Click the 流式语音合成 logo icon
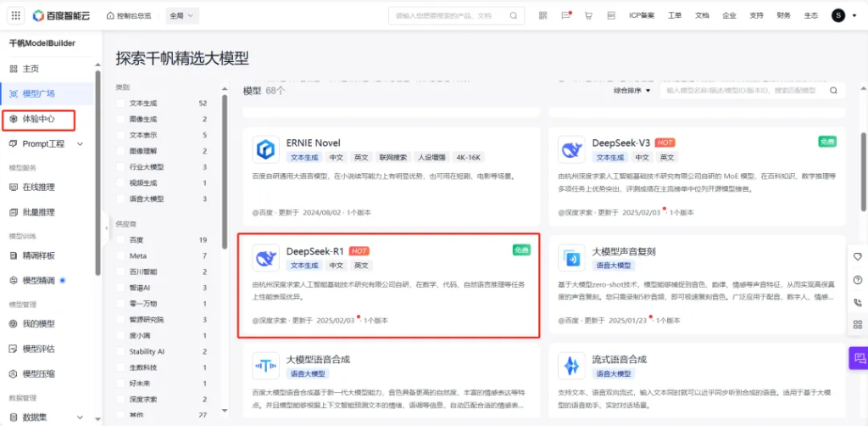The height and width of the screenshot is (426, 868). coord(571,366)
